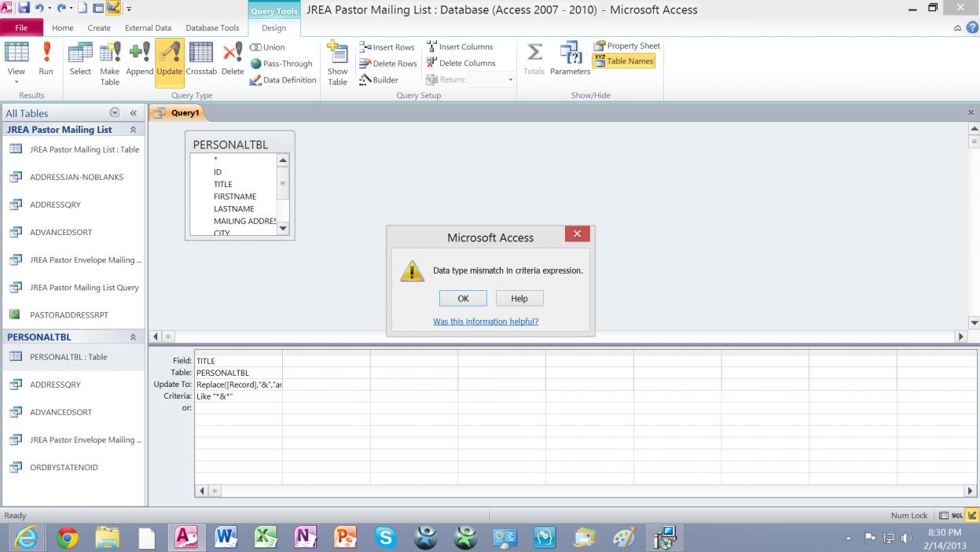Screen dimensions: 980x552
Task: Click Help in the error dialog
Action: [x=519, y=299]
